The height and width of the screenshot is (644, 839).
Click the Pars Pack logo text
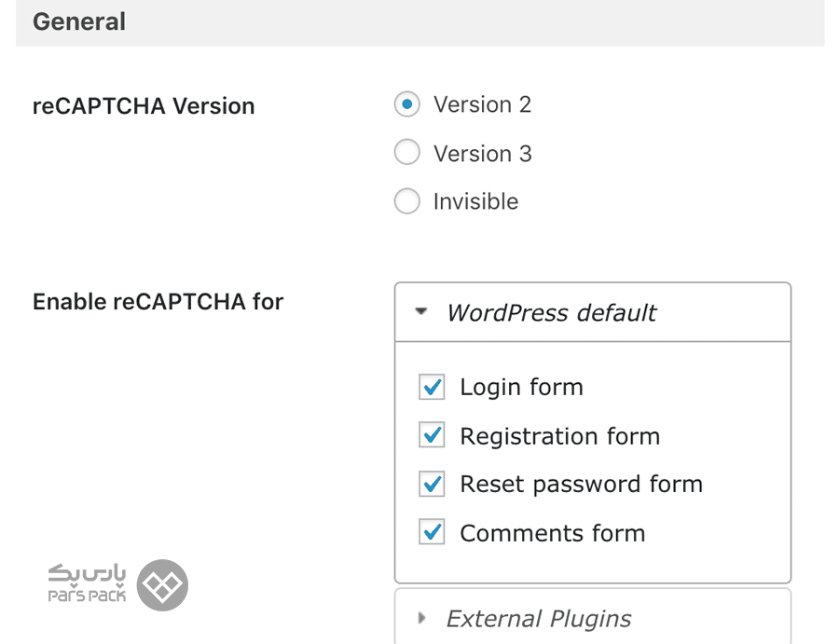pos(87,583)
